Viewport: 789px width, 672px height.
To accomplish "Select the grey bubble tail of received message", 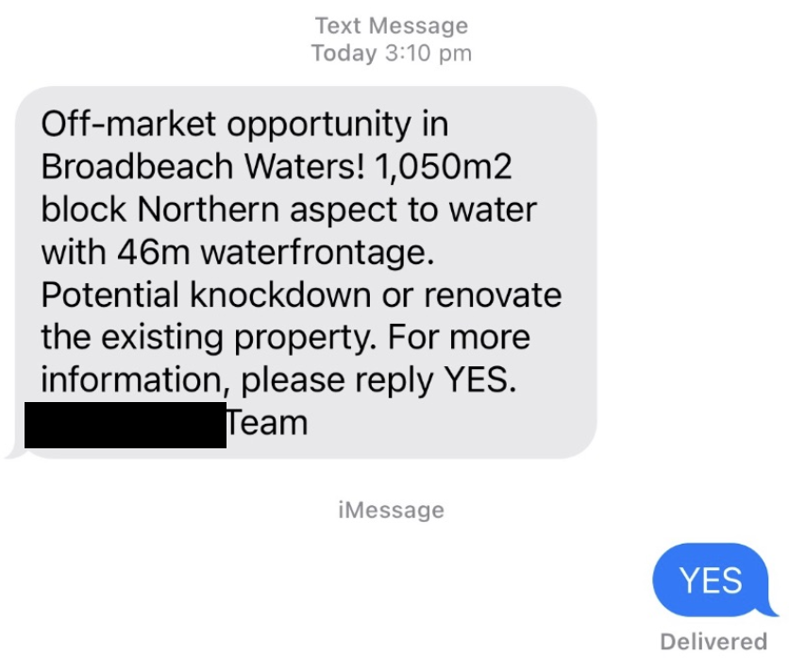I will (x=15, y=451).
